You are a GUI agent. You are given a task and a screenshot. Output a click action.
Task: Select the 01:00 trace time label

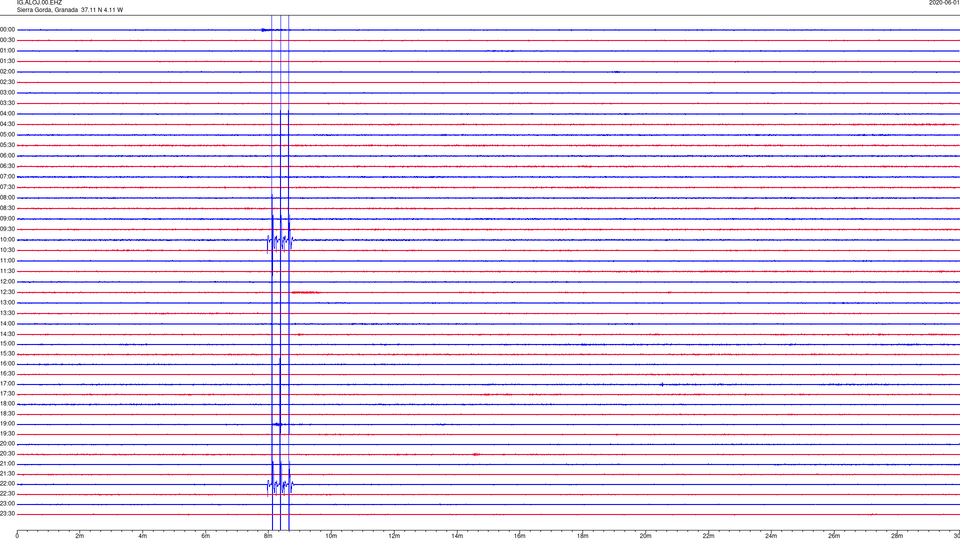click(7, 50)
